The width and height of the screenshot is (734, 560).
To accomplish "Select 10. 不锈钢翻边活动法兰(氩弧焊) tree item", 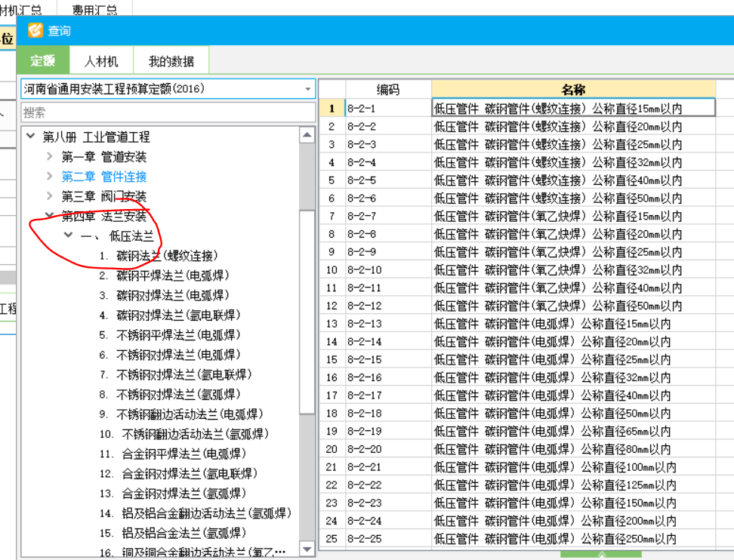I will (184, 434).
